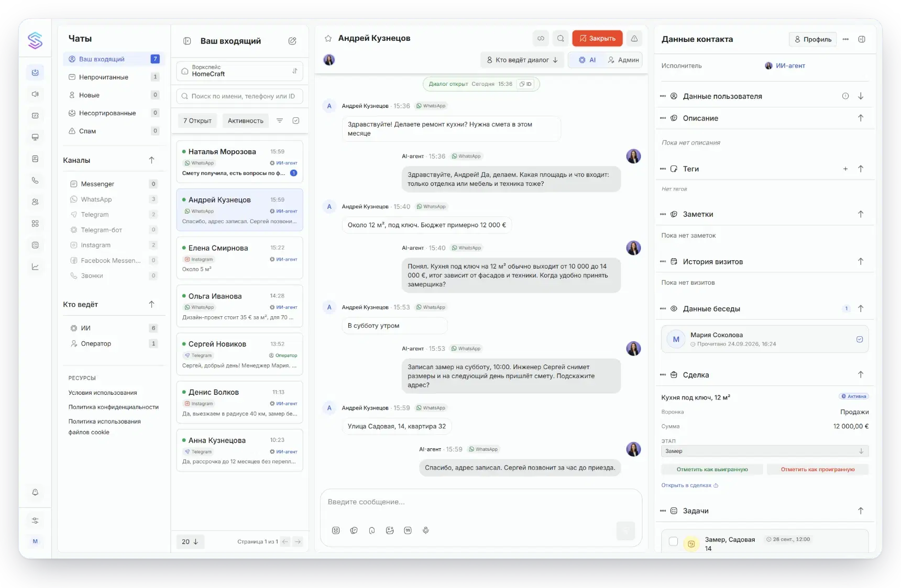Collapse the contact data panel icon
The height and width of the screenshot is (588, 901).
click(x=862, y=39)
